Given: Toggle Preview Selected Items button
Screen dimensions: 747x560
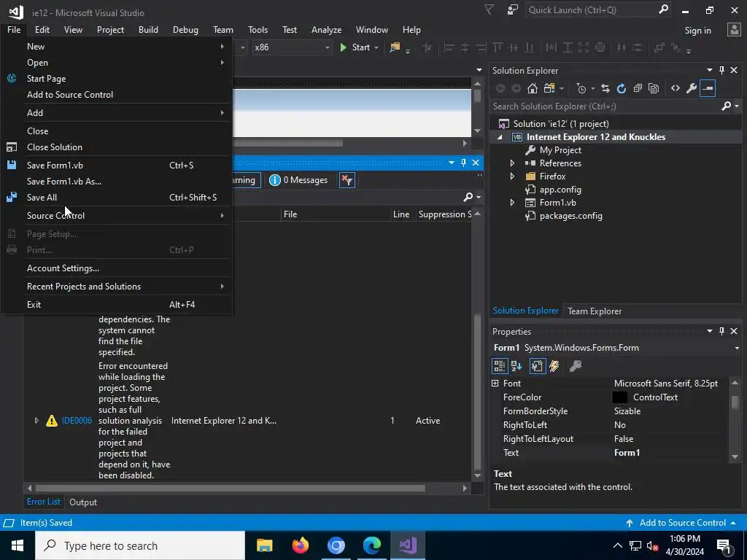Looking at the screenshot, I should [708, 88].
